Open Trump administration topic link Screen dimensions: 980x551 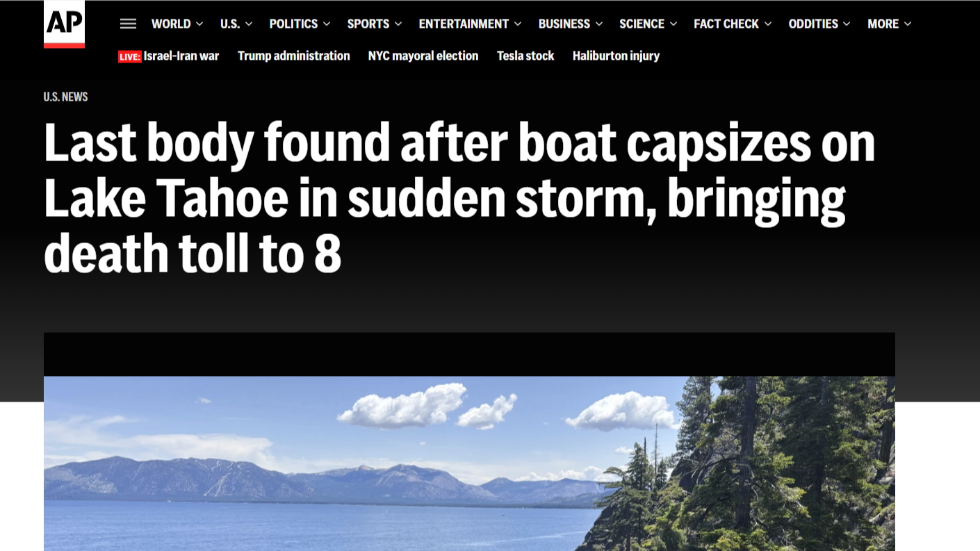pyautogui.click(x=294, y=56)
